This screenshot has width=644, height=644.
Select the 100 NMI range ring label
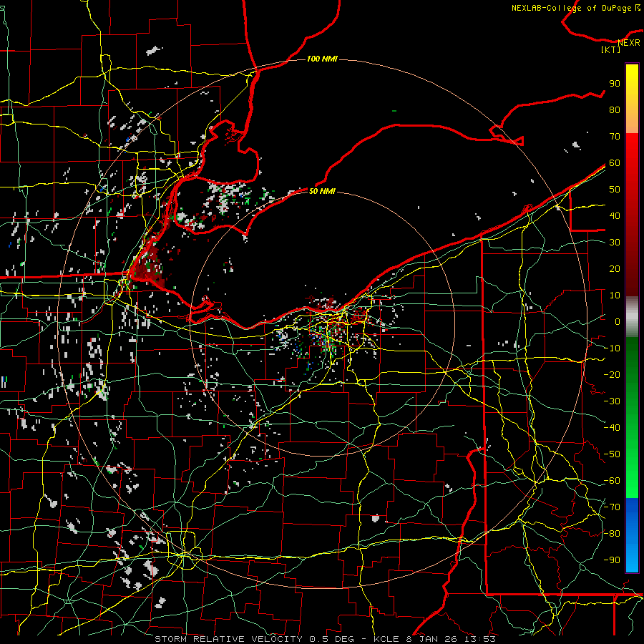click(322, 59)
